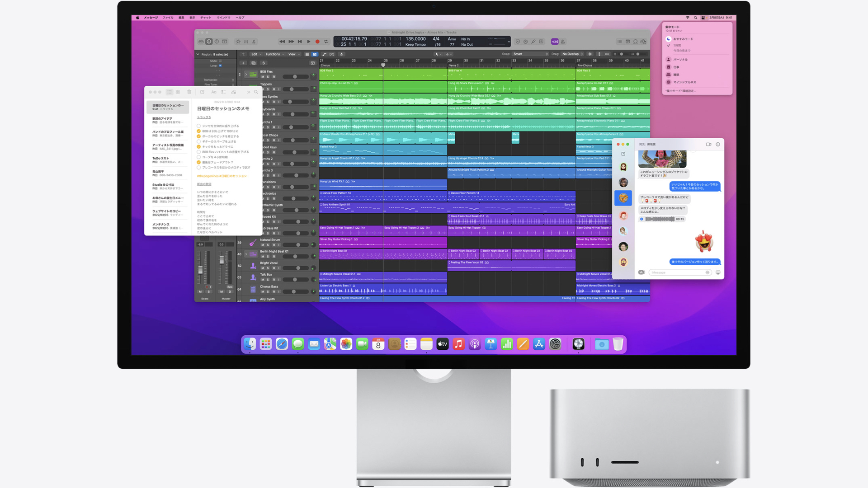Click the Play button in Logic transport
The image size is (868, 488).
309,42
